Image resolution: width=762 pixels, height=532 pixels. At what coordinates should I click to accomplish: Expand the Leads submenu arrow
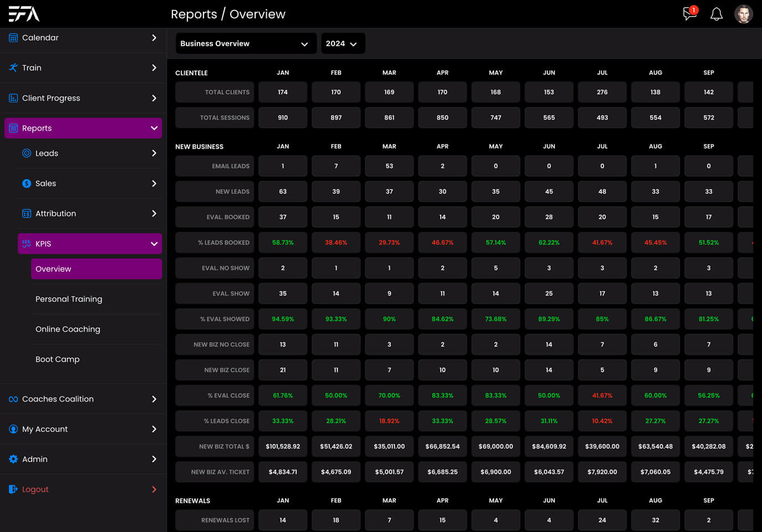pos(154,153)
